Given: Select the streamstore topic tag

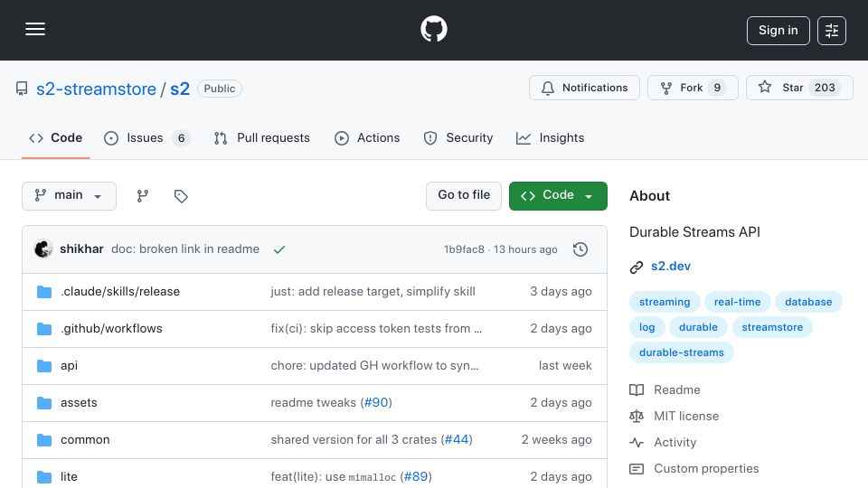Looking at the screenshot, I should point(772,327).
